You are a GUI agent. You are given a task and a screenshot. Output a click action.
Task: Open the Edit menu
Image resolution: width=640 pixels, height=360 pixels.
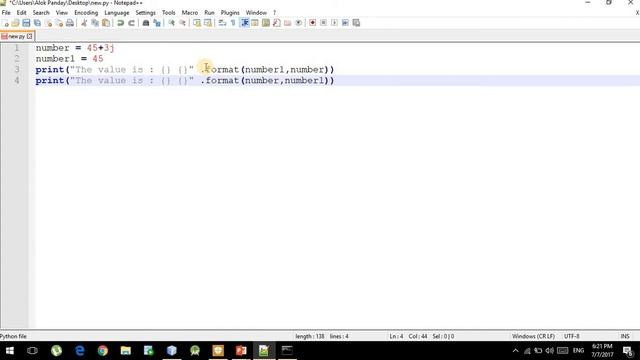21,13
